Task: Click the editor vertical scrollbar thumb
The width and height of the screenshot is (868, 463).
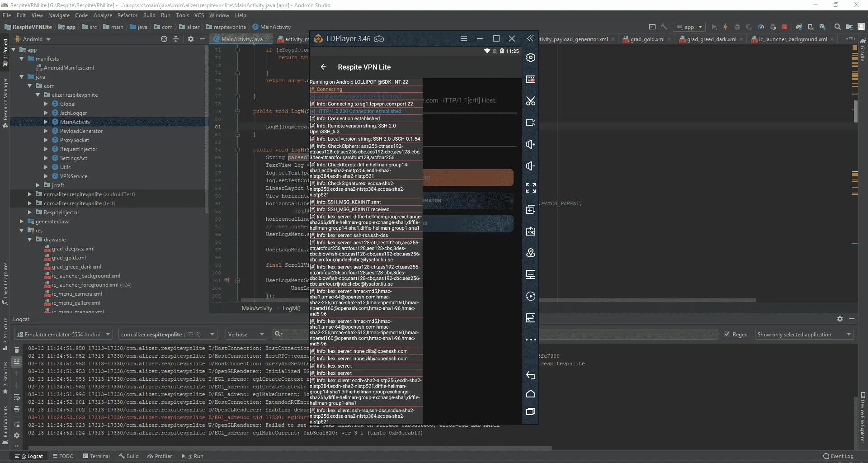Action: pyautogui.click(x=855, y=111)
